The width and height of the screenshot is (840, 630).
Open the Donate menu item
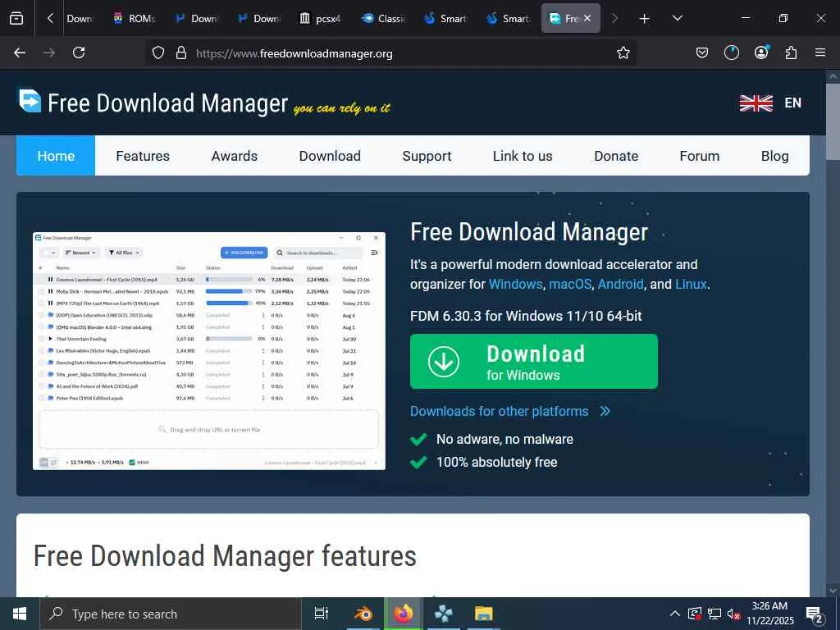pyautogui.click(x=616, y=156)
